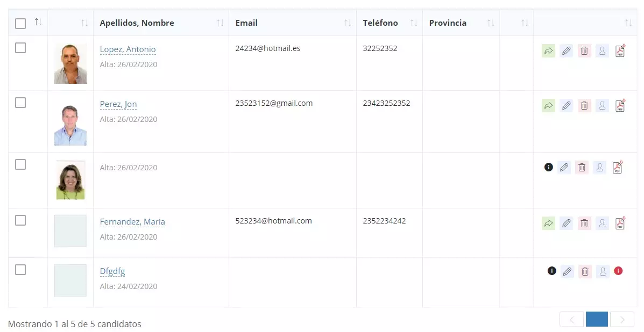
Task: Click black info icon in Dfgdfg row
Action: (551, 271)
